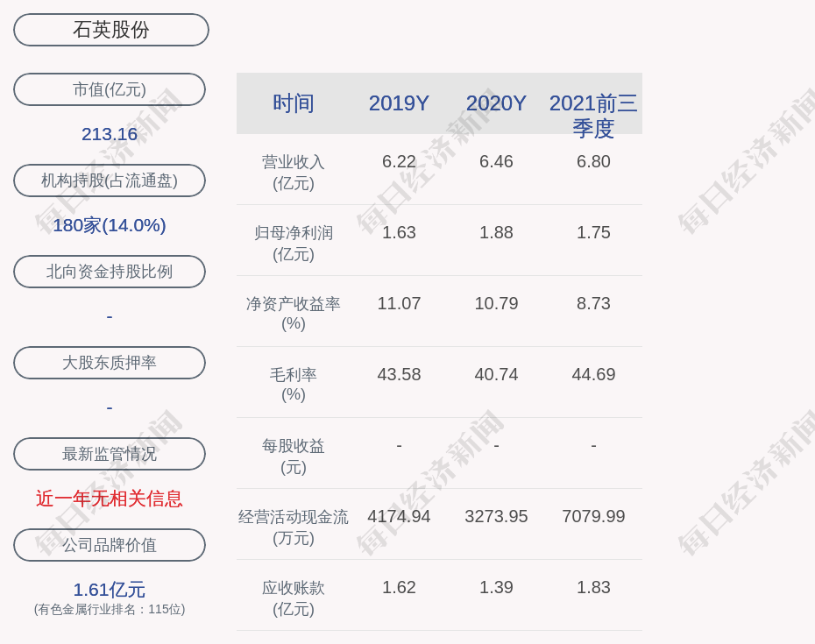Select the 市值(亿元) label pill
The image size is (815, 644).
[110, 89]
